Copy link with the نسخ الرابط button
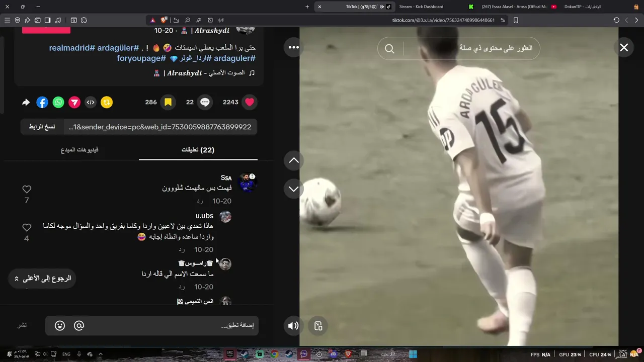This screenshot has height=362, width=644. point(42,127)
